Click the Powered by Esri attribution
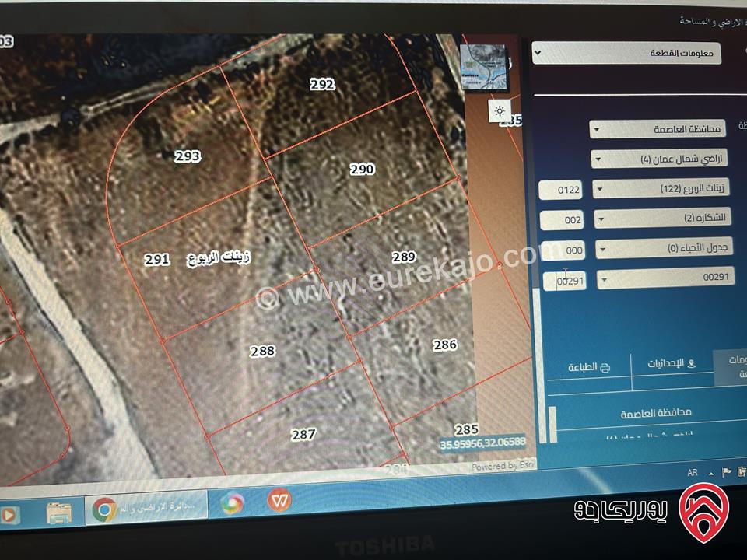Viewport: 747px width, 560px height. coord(503,466)
